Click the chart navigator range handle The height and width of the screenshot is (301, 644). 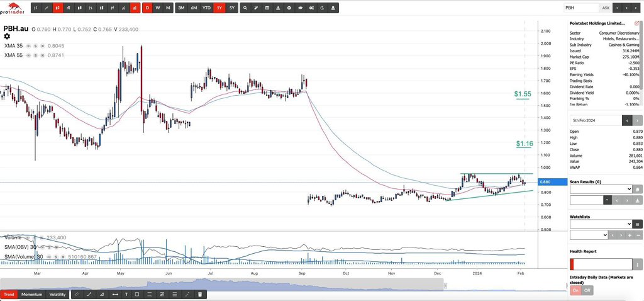[x=445, y=285]
